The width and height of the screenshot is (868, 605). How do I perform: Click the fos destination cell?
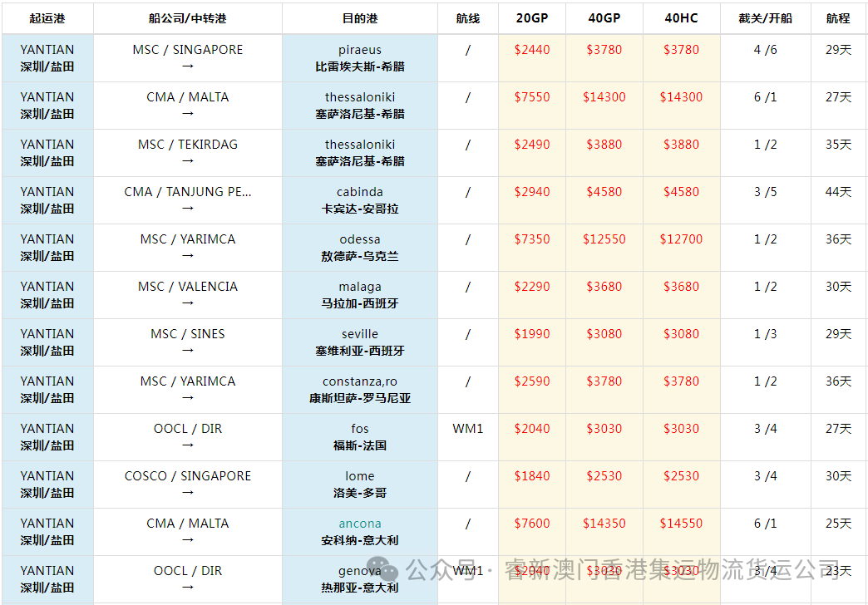(360, 437)
